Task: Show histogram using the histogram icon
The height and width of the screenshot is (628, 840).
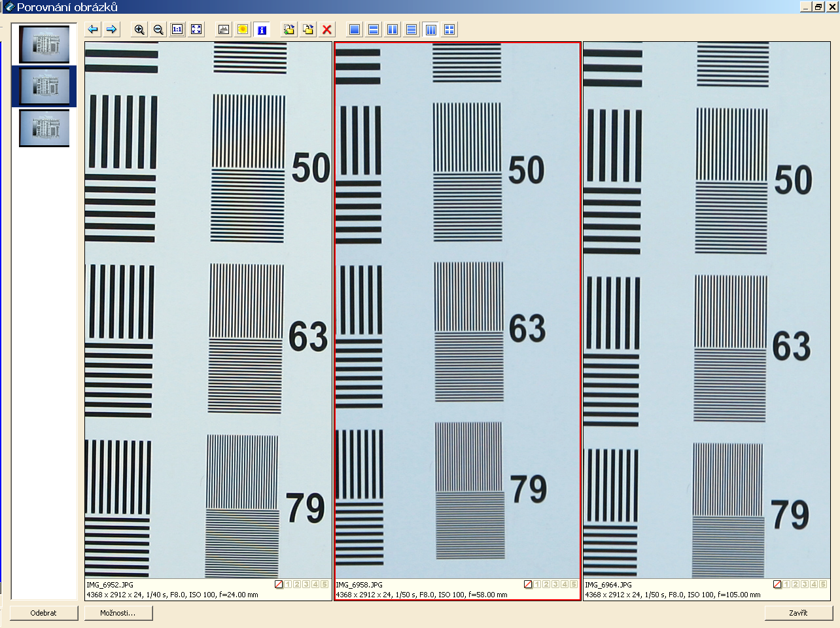Action: (x=224, y=29)
